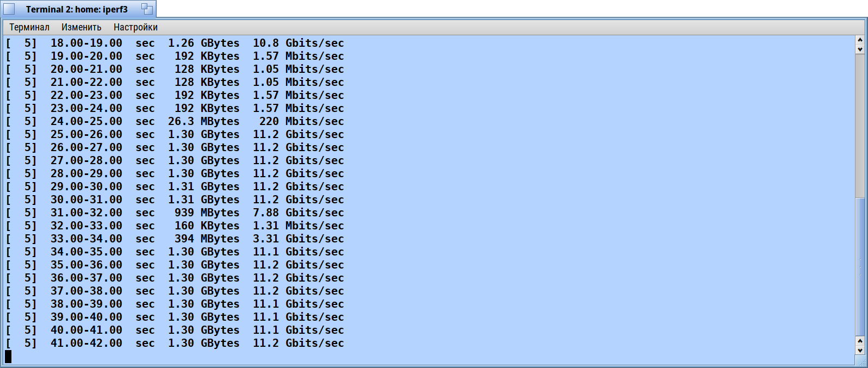The width and height of the screenshot is (868, 368).
Task: Click the scrollbar down arrow below the top arrow
Action: coord(860,49)
